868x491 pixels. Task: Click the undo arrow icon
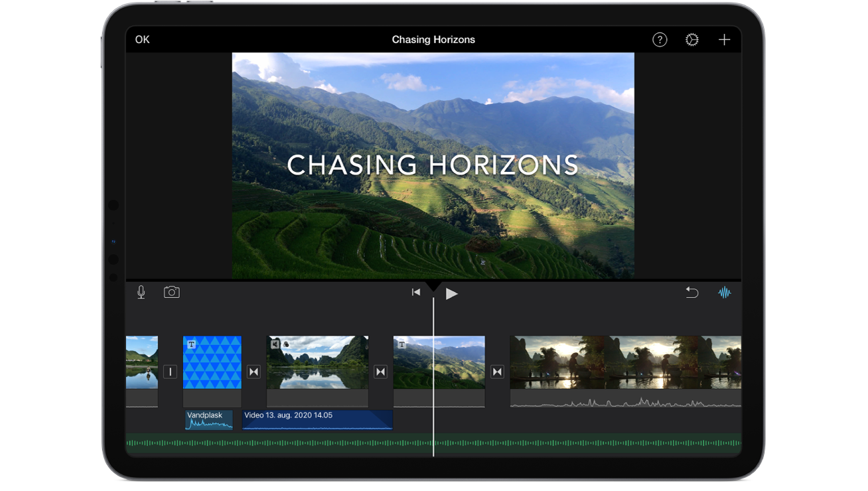[692, 293]
